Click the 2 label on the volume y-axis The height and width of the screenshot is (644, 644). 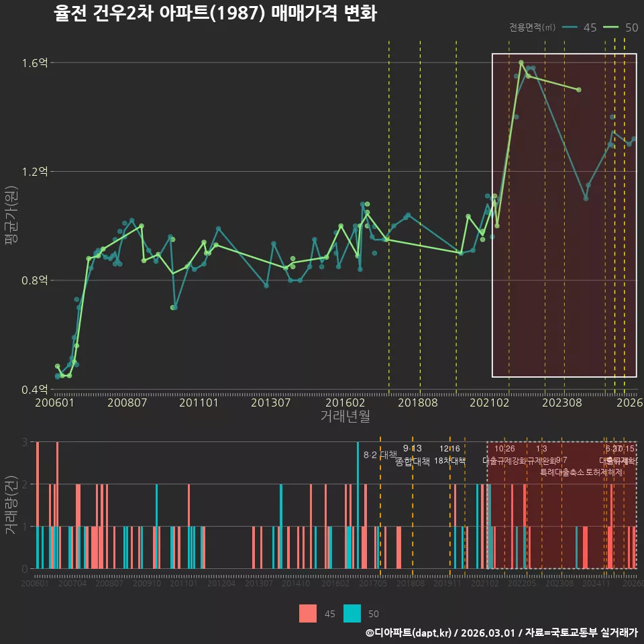tap(25, 484)
